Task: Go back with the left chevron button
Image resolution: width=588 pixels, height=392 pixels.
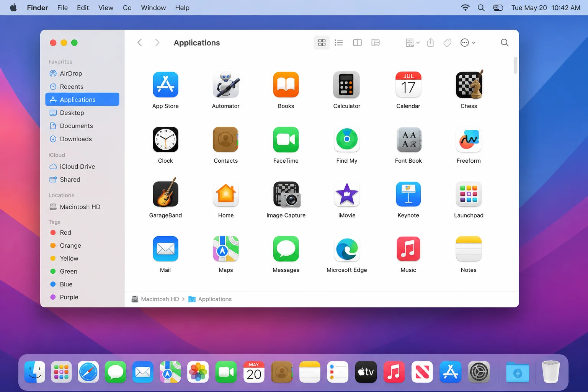Action: (140, 42)
